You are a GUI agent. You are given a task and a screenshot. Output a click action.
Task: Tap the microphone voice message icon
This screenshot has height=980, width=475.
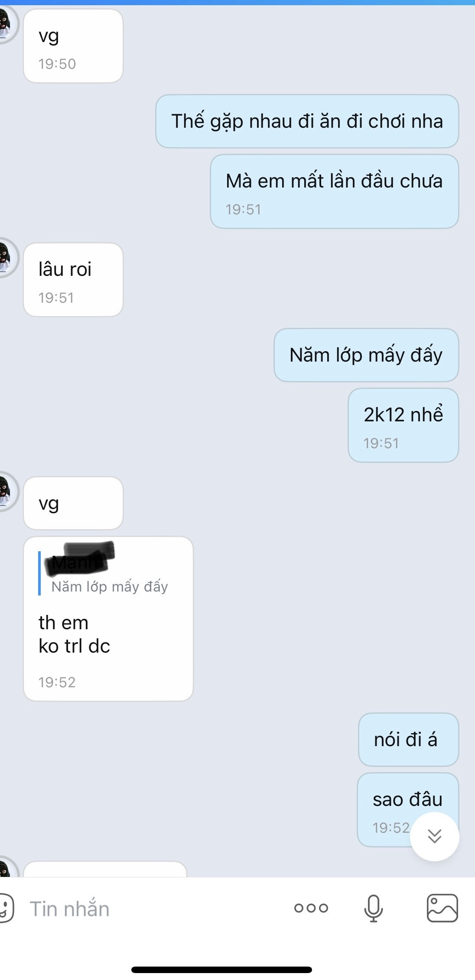373,908
